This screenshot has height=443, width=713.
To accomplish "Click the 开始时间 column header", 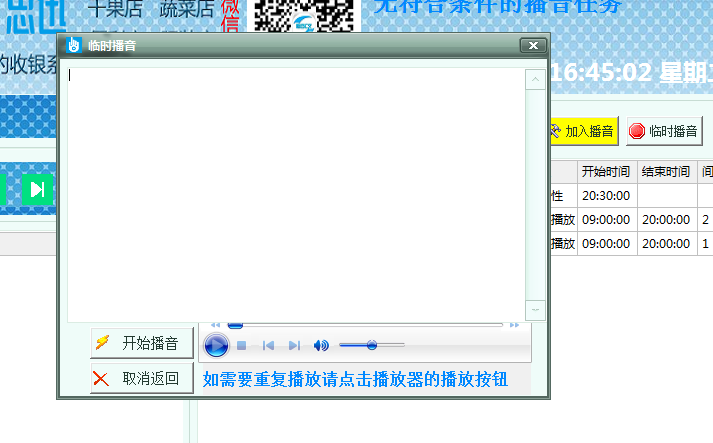I will (606, 172).
